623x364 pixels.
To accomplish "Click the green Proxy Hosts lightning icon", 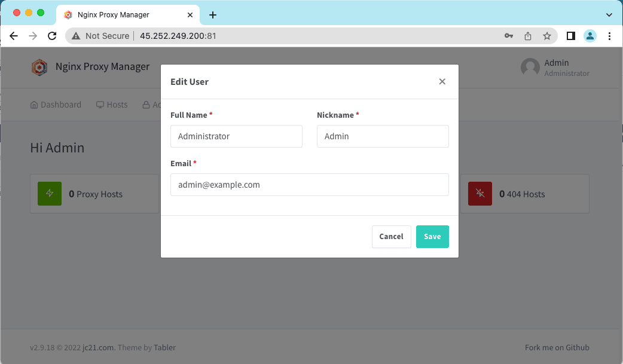I will (50, 194).
